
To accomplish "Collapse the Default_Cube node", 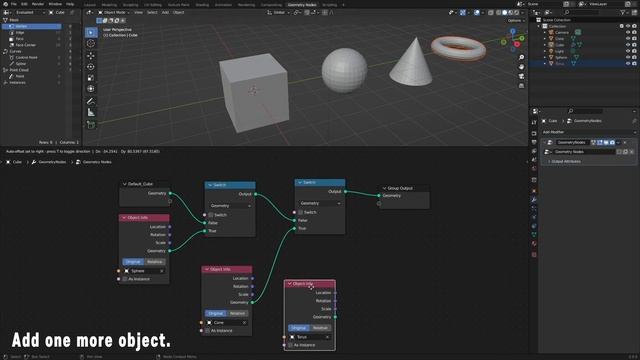I will [124, 184].
